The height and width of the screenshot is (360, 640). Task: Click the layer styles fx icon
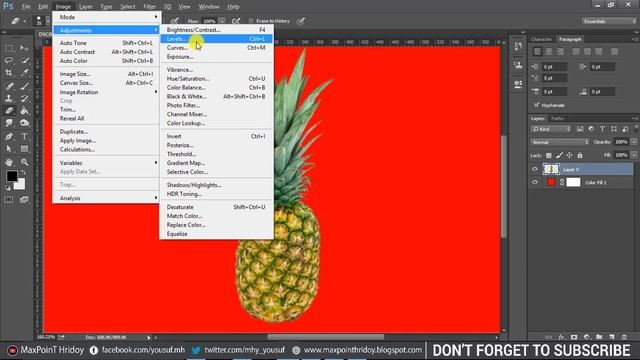[562, 337]
